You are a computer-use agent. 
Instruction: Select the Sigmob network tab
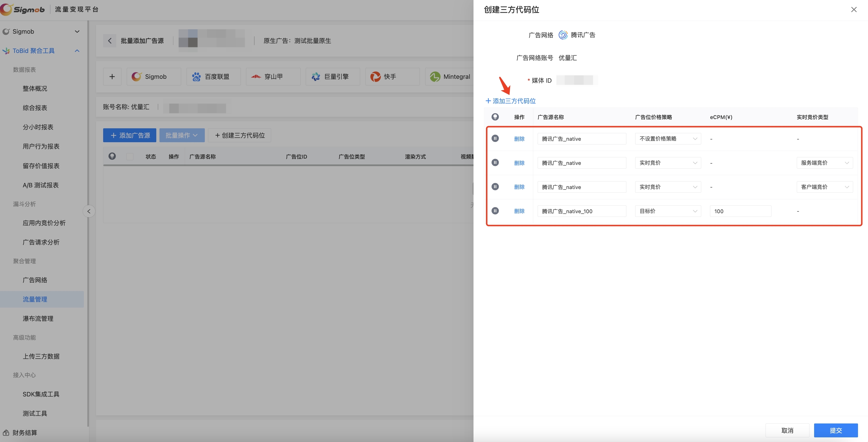[154, 77]
